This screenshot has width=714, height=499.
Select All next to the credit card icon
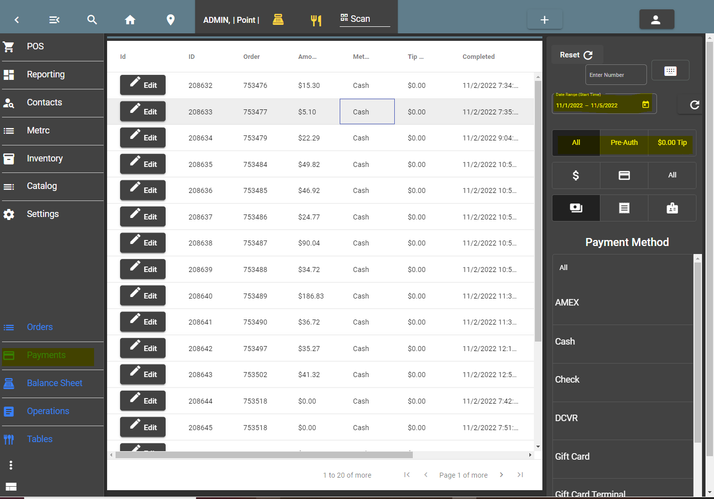tap(672, 175)
